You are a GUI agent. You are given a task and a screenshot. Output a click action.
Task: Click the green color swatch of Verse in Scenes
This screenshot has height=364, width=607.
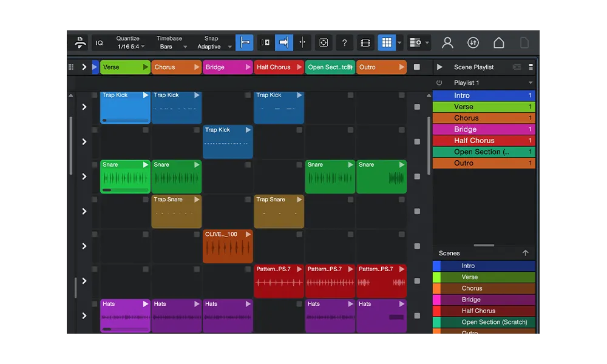coord(436,277)
